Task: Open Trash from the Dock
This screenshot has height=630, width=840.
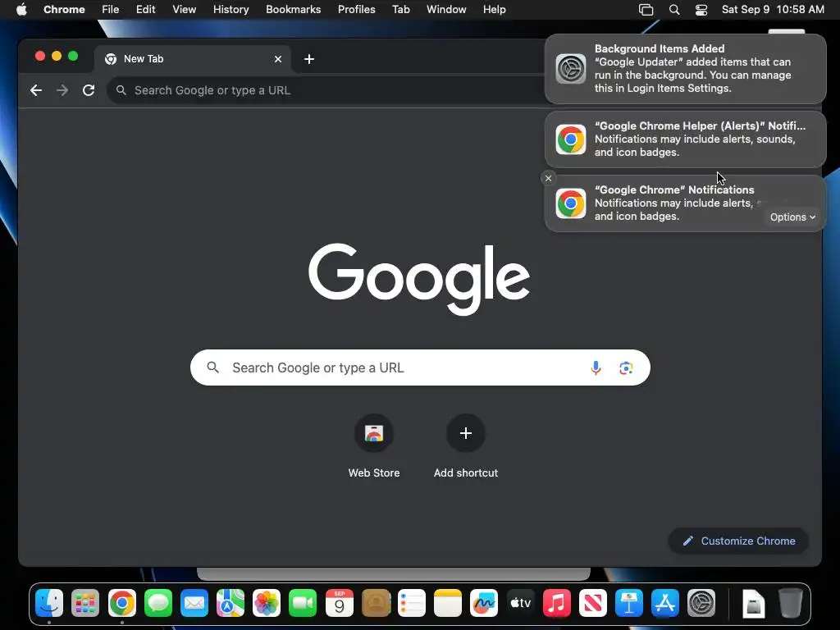Action: click(790, 603)
